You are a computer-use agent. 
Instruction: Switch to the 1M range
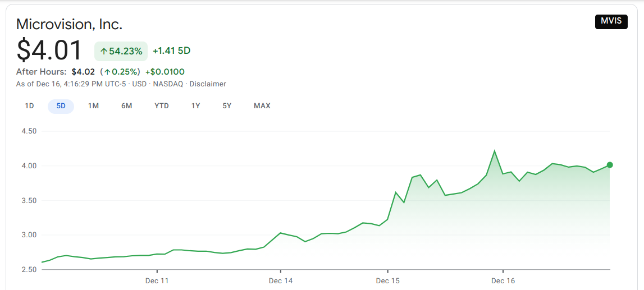click(93, 106)
